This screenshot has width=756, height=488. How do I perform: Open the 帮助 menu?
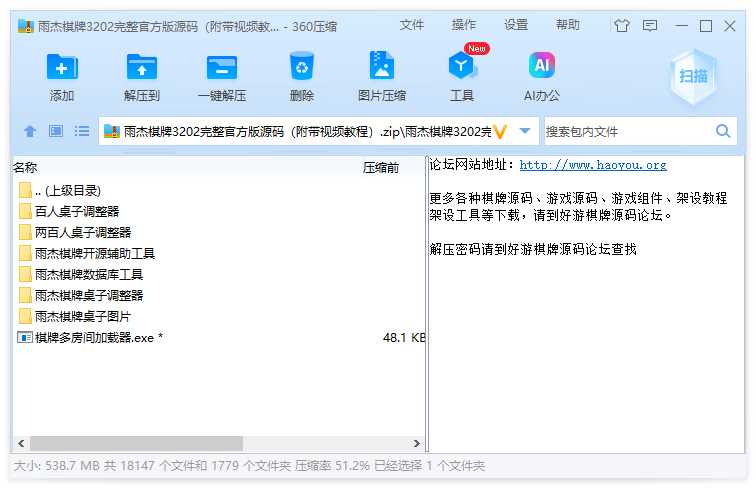[568, 25]
